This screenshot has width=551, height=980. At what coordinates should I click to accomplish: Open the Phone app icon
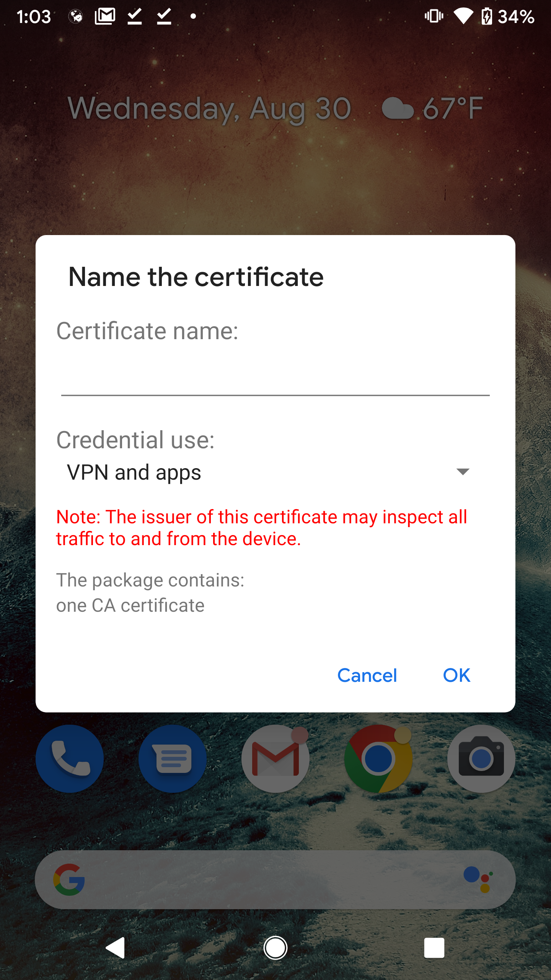(70, 758)
